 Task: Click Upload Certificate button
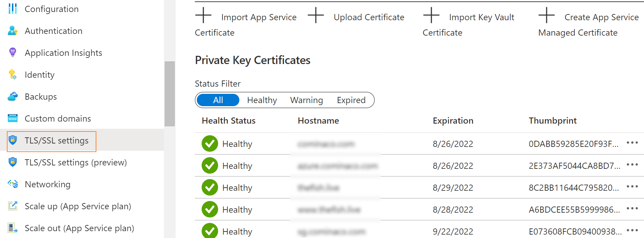(357, 17)
